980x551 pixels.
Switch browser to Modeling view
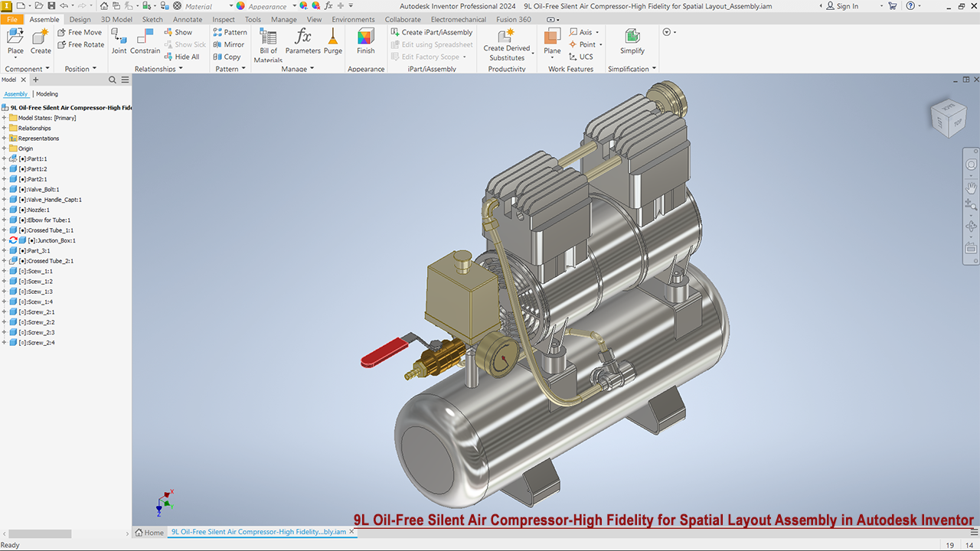[x=47, y=94]
